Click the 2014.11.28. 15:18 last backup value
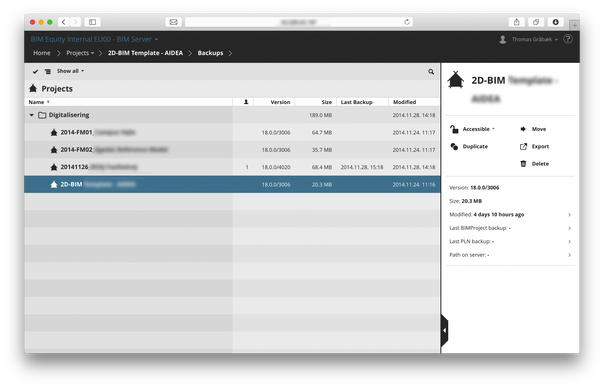 362,167
